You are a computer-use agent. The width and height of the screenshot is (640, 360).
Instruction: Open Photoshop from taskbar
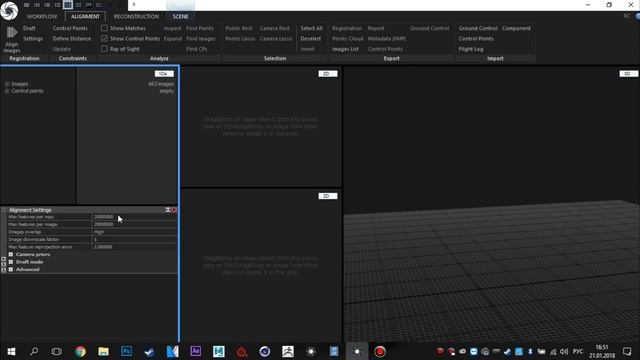point(127,351)
